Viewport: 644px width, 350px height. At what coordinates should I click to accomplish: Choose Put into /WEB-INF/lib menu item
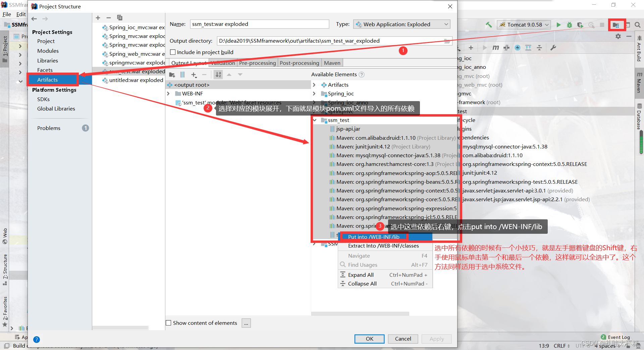coord(385,237)
